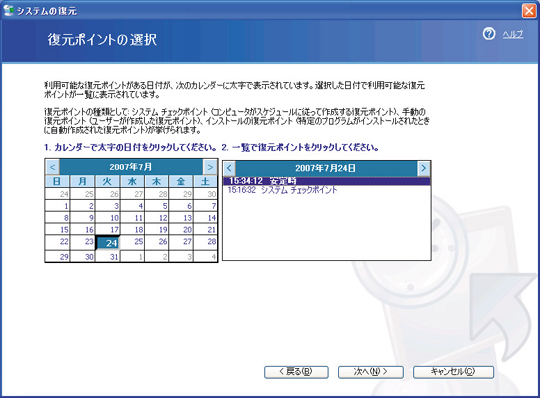Click the 日 weekday column header
This screenshot has height=398, width=540.
57,181
